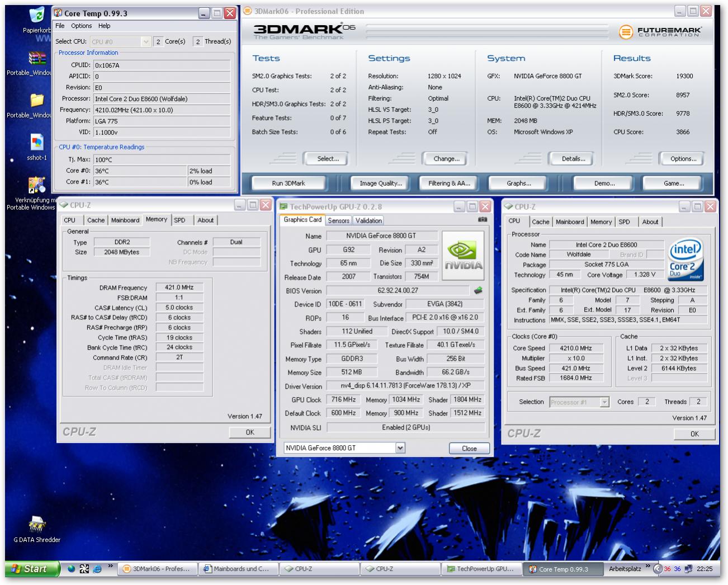The width and height of the screenshot is (728, 585).
Task: Open the About tab in the right CPU-Z window
Action: click(650, 222)
